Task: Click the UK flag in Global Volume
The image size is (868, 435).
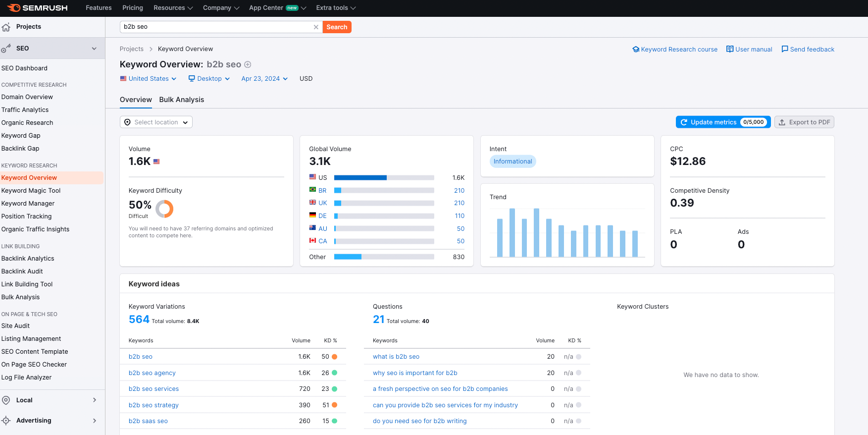Action: click(312, 202)
